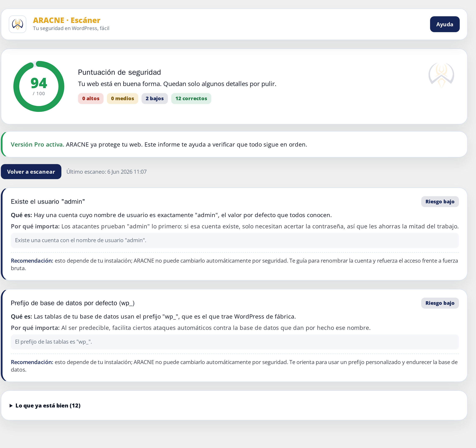Click the heading 'Existe el usuario "admin"'

tap(48, 202)
